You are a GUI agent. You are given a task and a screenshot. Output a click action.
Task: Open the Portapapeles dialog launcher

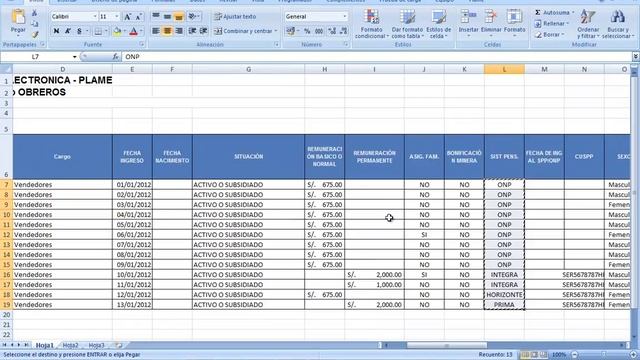pos(42,44)
